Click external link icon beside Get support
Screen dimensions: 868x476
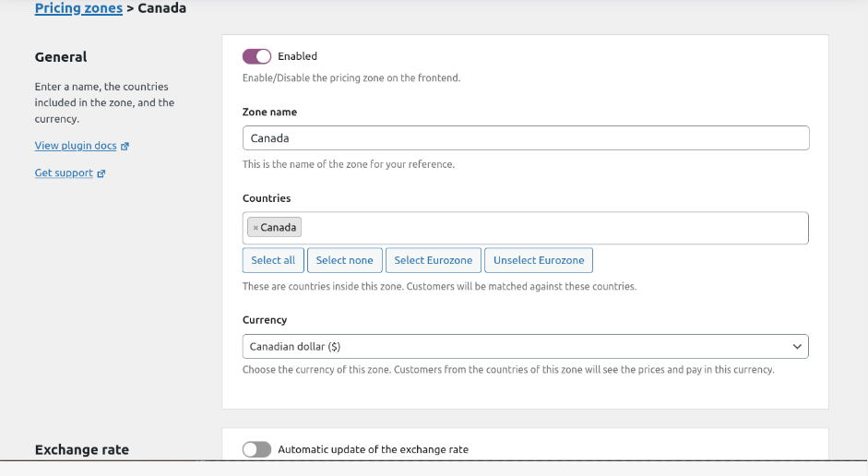tap(101, 173)
